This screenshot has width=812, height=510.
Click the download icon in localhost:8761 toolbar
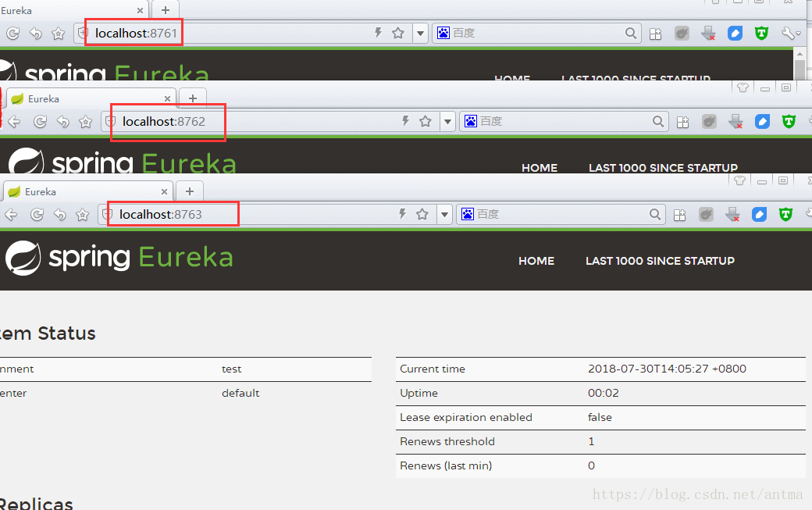(x=708, y=34)
